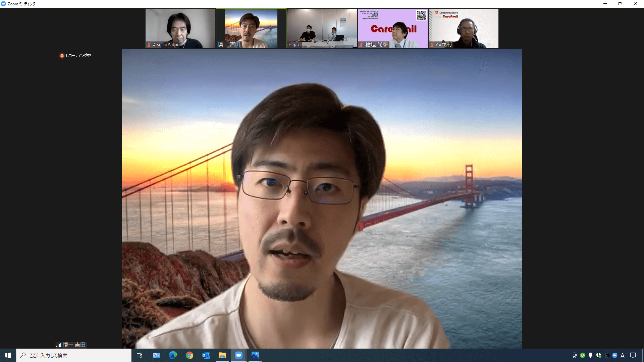Switch IME input mode A indicator
Viewport: 644px width, 362px height.
click(x=623, y=355)
